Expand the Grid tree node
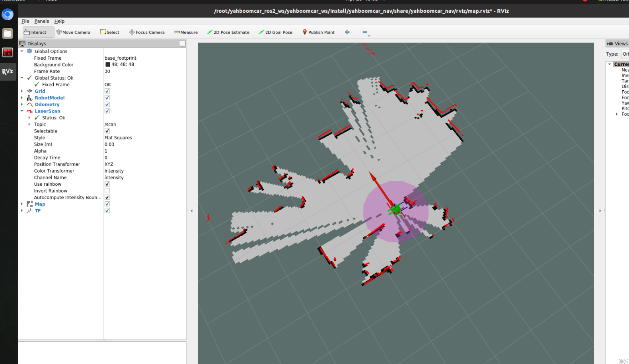The width and height of the screenshot is (629, 364). 22,91
